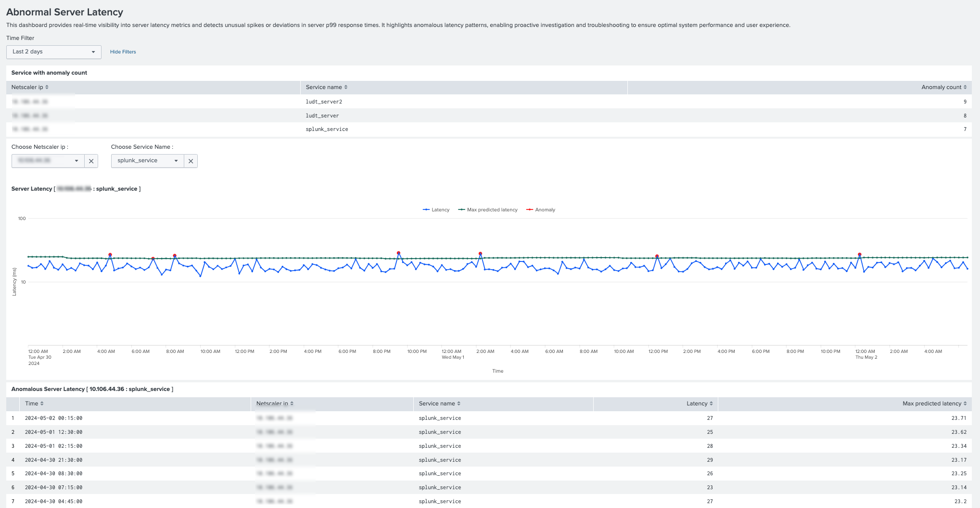Click the Hide Filters link
Viewport: 980px width, 508px height.
[x=123, y=52]
